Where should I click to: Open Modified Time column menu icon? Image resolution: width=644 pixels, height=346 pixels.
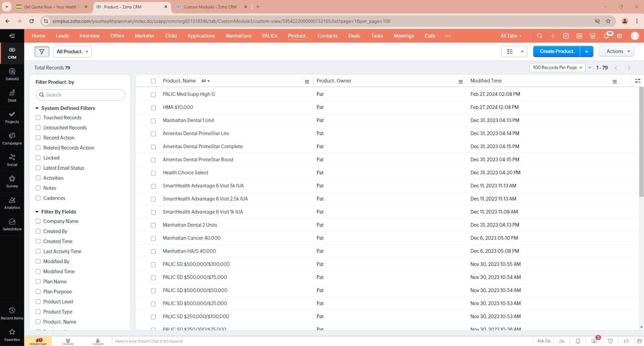tap(615, 82)
